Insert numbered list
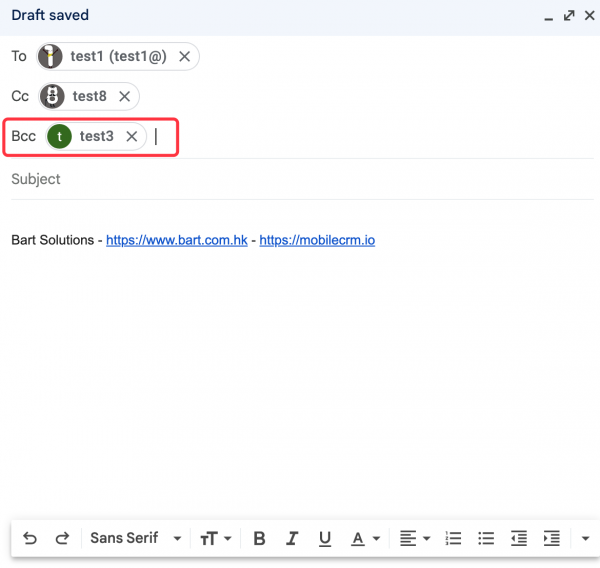The width and height of the screenshot is (600, 568). coord(453,538)
